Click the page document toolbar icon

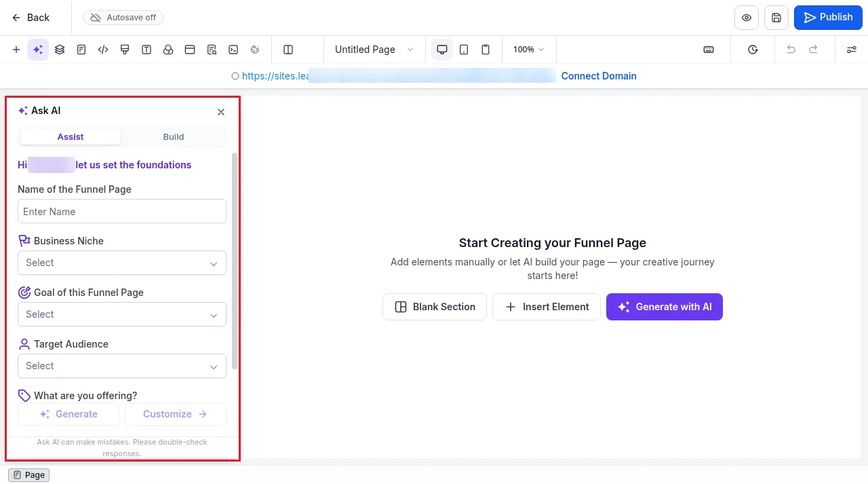pyautogui.click(x=81, y=50)
